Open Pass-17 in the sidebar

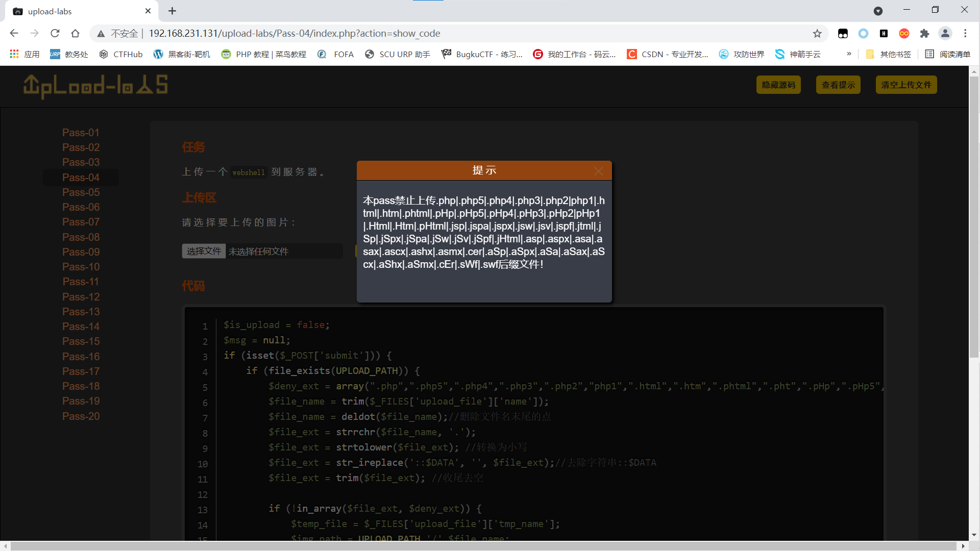click(x=81, y=371)
